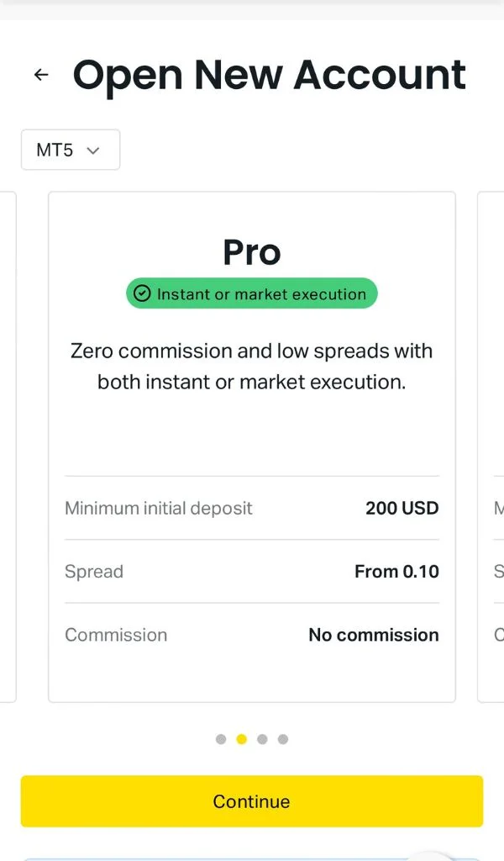Select the third carousel dot
Viewport: 504px width, 861px height.
[262, 739]
